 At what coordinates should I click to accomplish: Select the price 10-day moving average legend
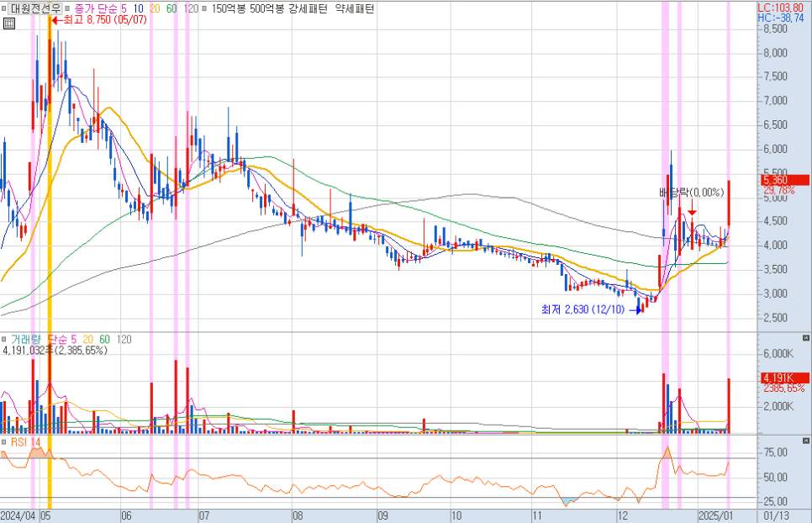138,8
